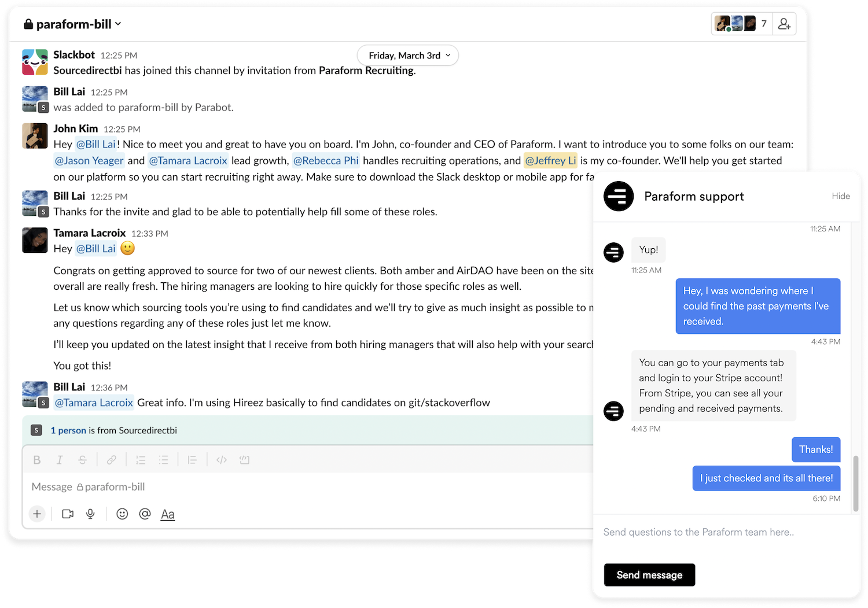
Task: Click the Paraform support chat scrollbar
Action: [x=855, y=483]
